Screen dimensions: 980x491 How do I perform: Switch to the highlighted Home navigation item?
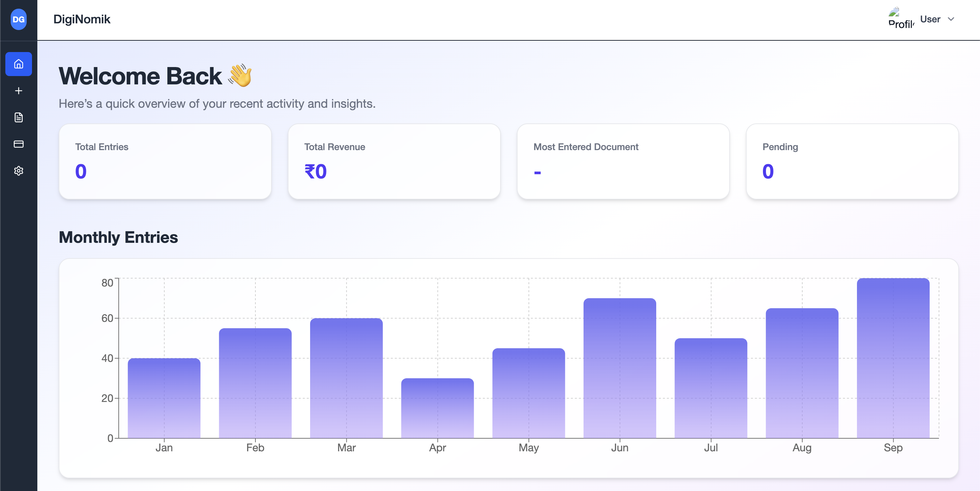point(18,64)
